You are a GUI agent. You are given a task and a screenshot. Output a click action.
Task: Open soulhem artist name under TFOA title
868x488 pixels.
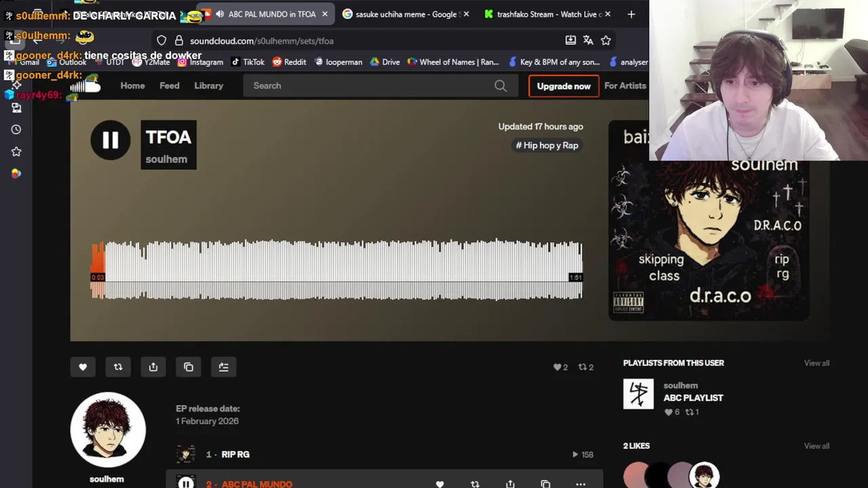(x=166, y=159)
